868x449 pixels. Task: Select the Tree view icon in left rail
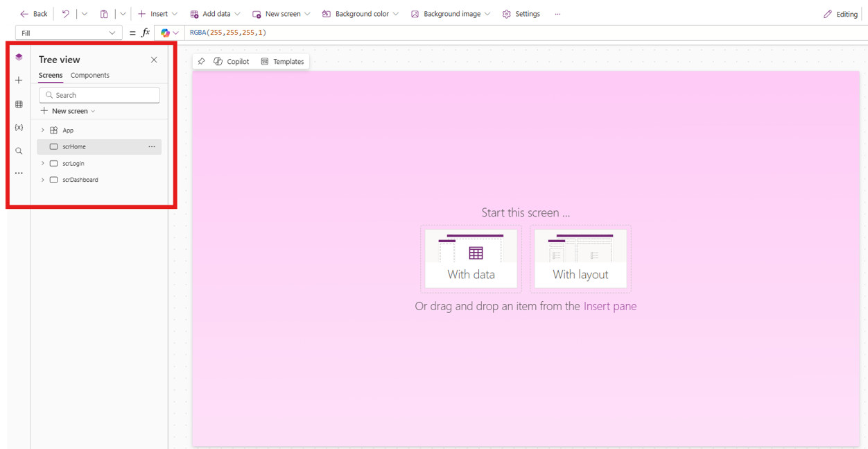coord(19,57)
